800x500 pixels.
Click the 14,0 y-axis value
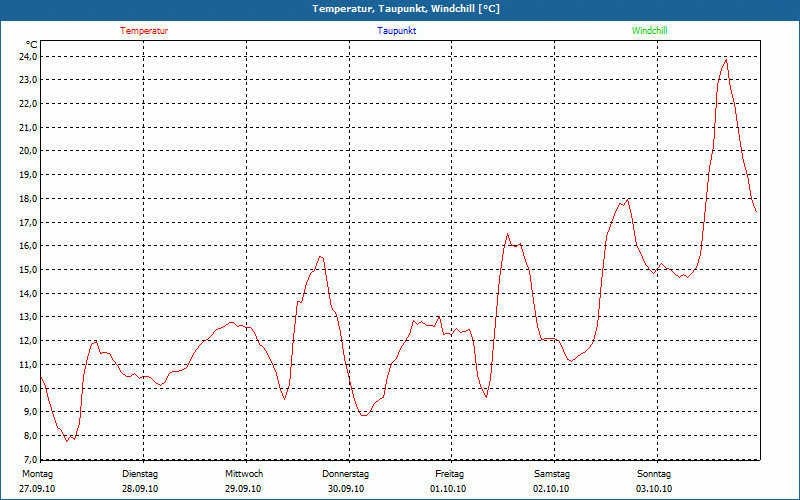[28, 293]
